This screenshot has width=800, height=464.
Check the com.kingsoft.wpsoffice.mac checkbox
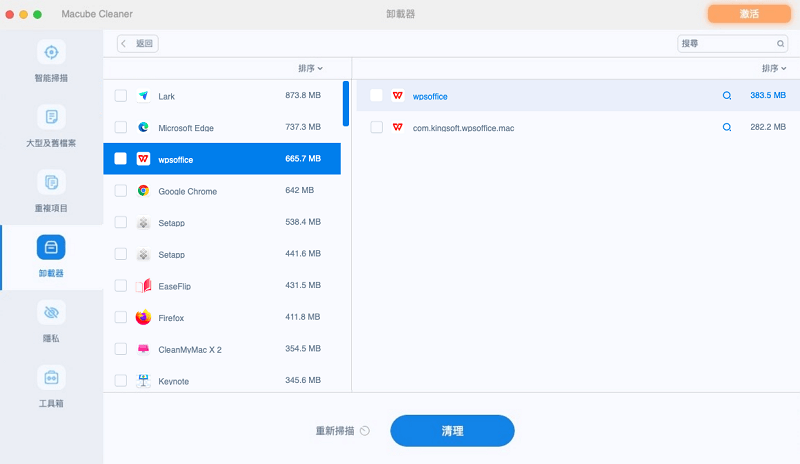[377, 127]
